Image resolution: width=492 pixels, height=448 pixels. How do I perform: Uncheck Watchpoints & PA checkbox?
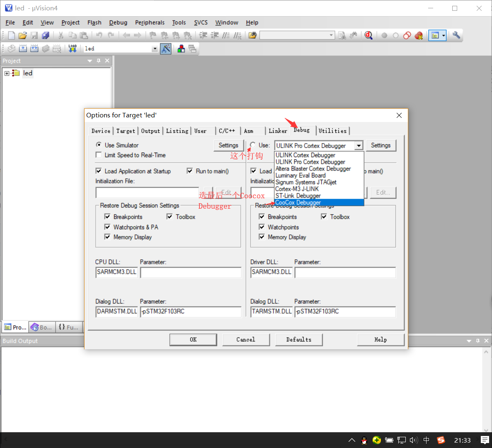[x=107, y=226]
